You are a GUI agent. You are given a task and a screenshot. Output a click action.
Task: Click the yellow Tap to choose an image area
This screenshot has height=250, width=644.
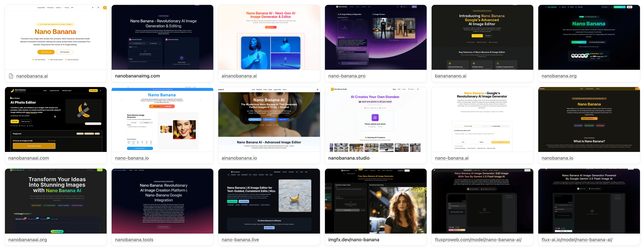coord(34,146)
